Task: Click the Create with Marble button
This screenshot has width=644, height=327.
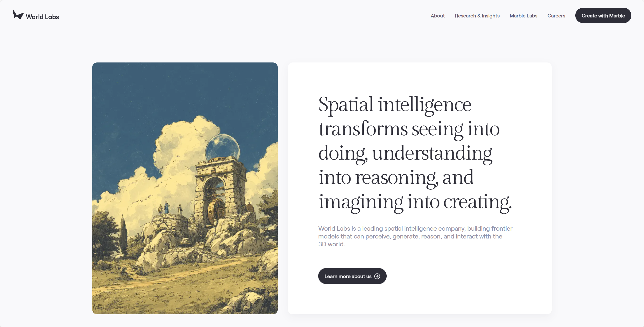Action: pyautogui.click(x=603, y=15)
